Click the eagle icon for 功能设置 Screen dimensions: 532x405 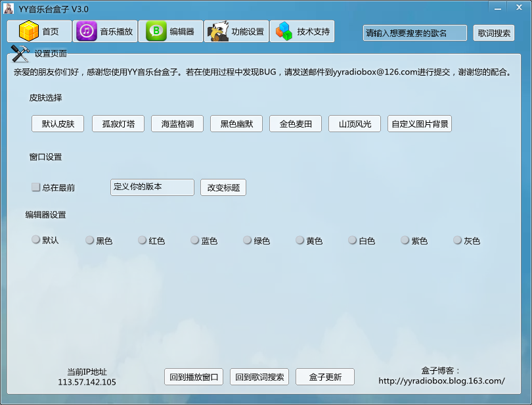click(x=217, y=31)
